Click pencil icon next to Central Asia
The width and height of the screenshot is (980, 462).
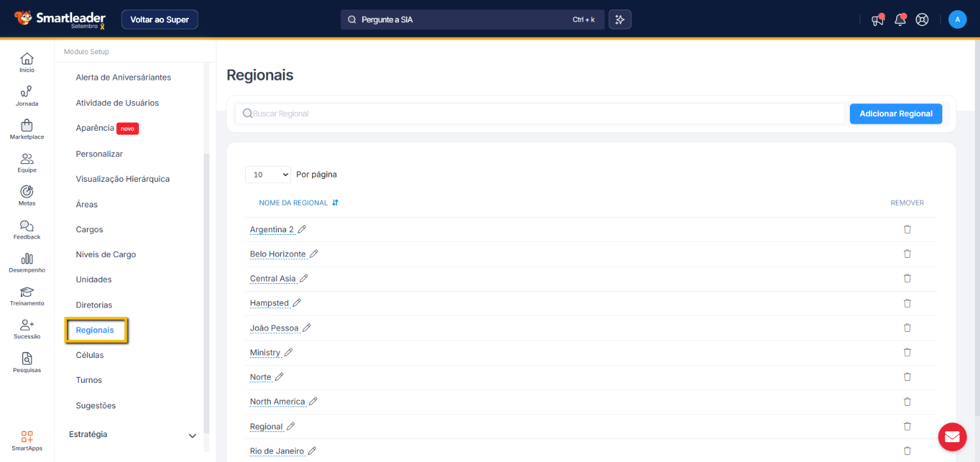[x=304, y=278]
